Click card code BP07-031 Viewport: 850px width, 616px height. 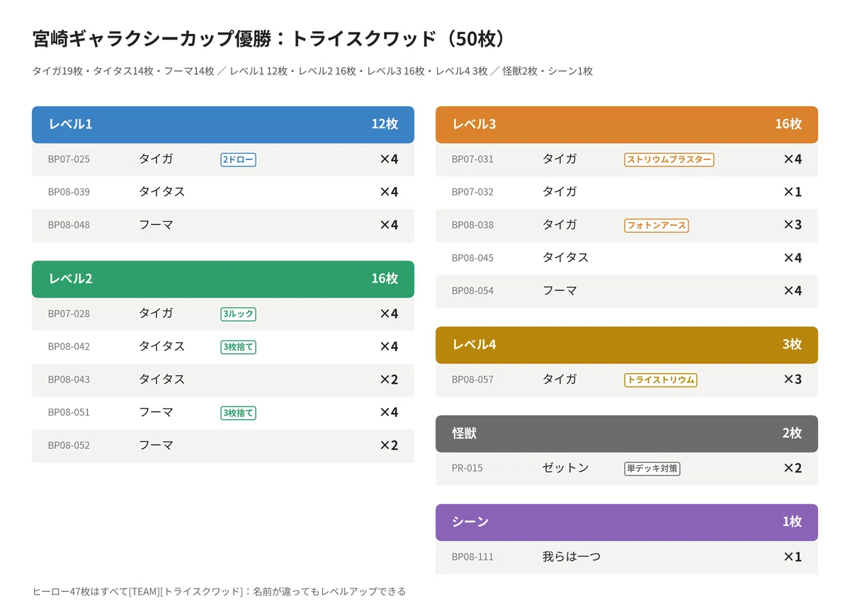472,159
